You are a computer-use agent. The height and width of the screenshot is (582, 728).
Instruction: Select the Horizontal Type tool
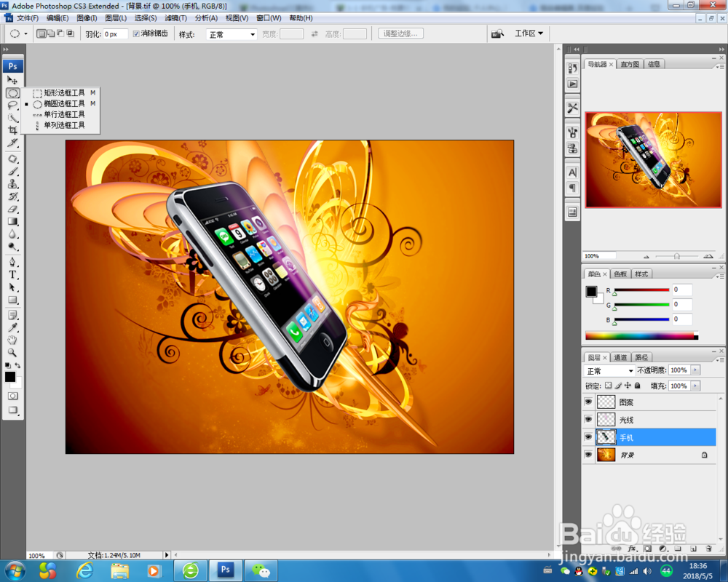12,275
